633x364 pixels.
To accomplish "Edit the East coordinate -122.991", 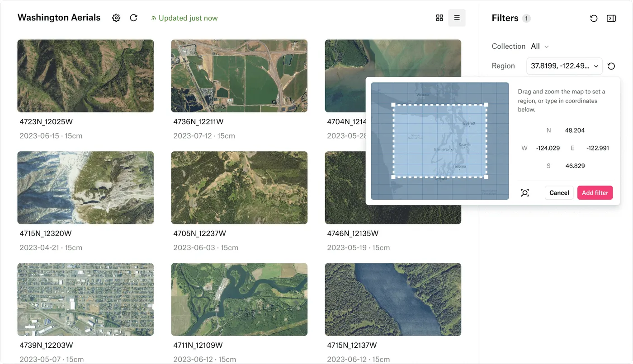I will [598, 148].
